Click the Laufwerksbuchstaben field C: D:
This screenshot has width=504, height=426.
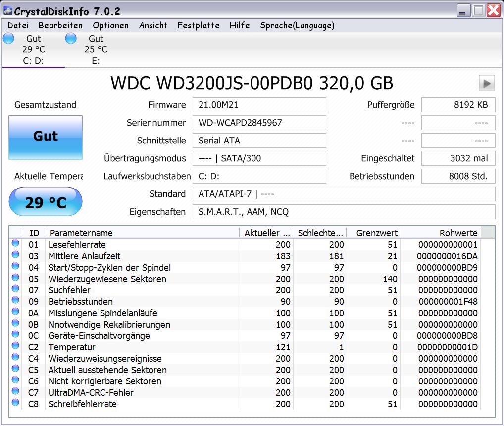259,176
